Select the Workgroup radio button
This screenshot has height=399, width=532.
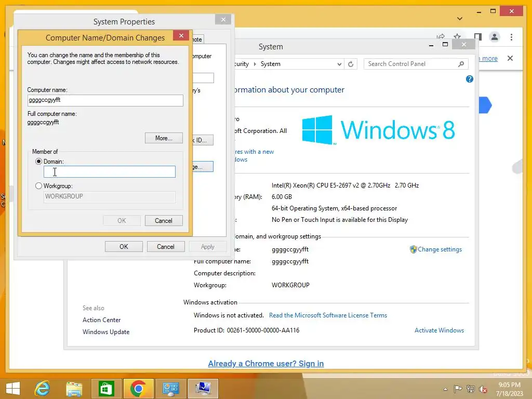(38, 186)
